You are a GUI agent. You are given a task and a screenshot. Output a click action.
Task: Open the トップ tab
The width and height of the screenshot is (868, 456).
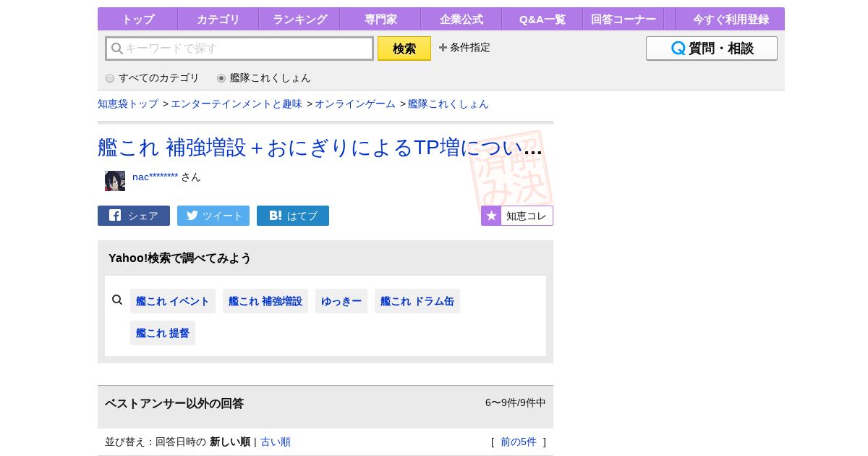tap(137, 19)
